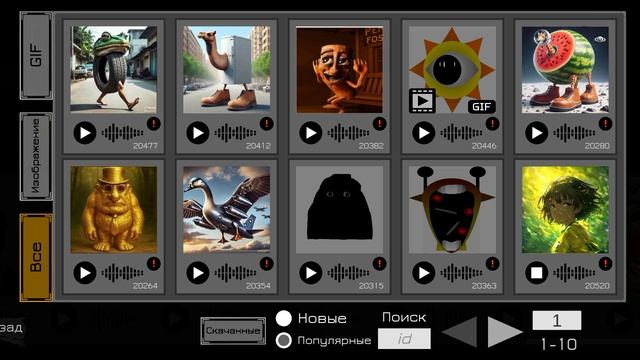Screen dimensions: 640x360
Task: Play sound of card 20315
Action: [x=311, y=273]
